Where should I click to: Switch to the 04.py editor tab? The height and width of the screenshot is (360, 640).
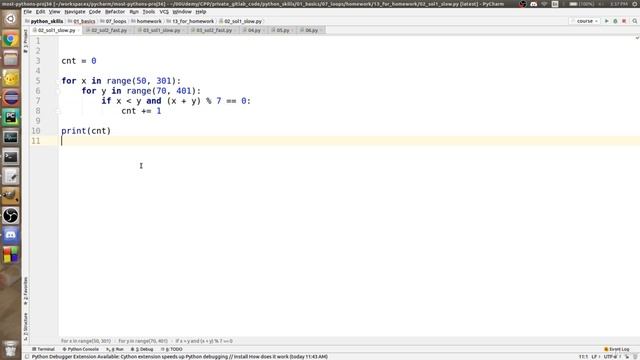(254, 30)
